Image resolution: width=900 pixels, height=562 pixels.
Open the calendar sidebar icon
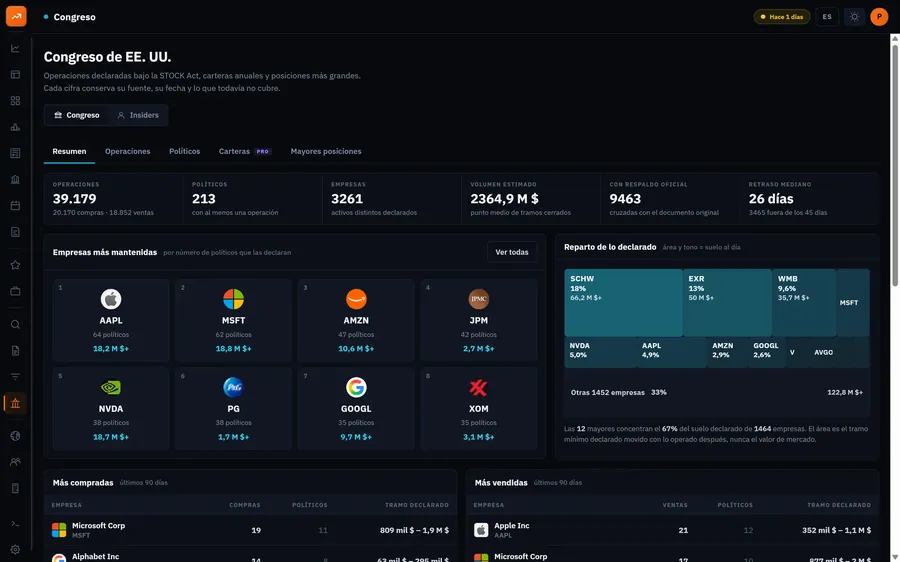[15, 206]
